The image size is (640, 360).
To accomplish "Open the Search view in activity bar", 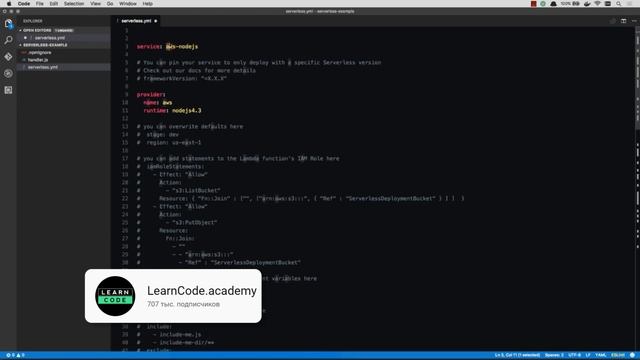I will click(x=8, y=40).
